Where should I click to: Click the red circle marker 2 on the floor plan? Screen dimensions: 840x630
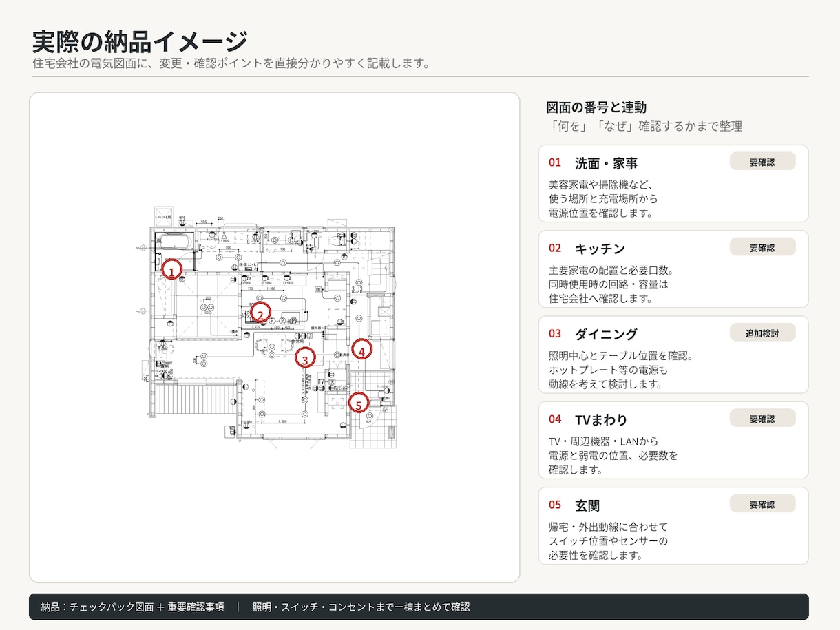[x=260, y=313]
